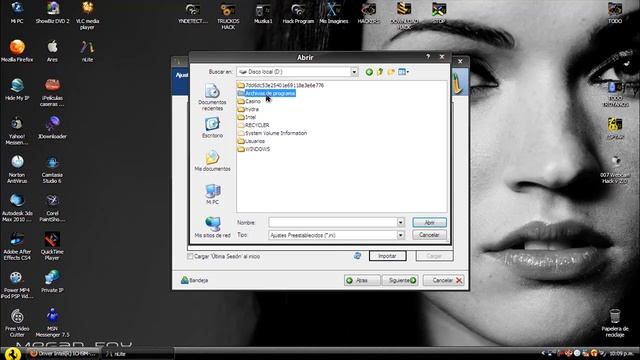
Task: Select the hydra folder
Action: pyautogui.click(x=248, y=109)
